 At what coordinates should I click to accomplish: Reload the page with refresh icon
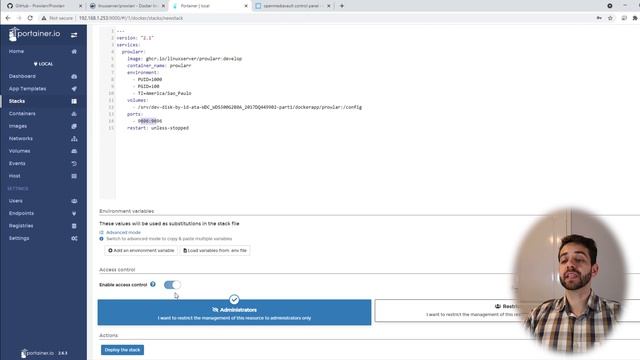(x=30, y=18)
